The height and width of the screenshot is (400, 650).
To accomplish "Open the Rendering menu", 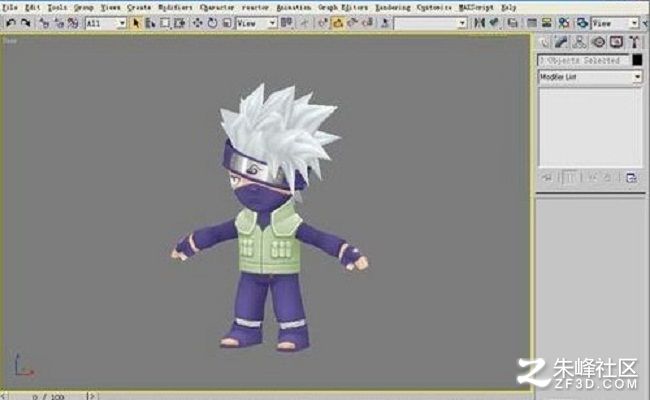I will coord(393,7).
